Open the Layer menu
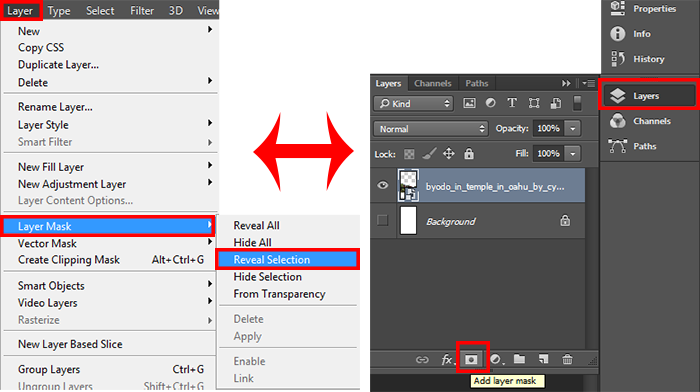 click(20, 10)
